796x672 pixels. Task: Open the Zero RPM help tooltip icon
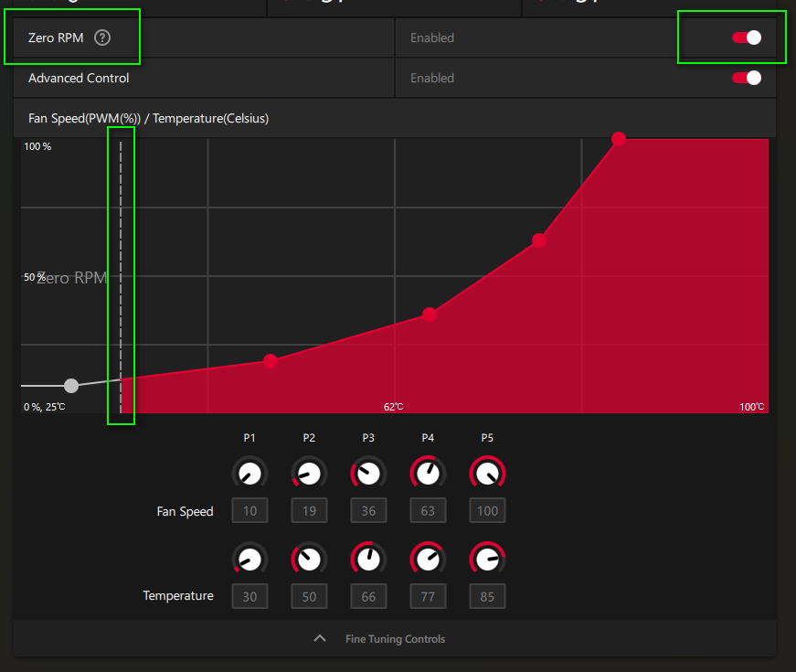click(102, 37)
